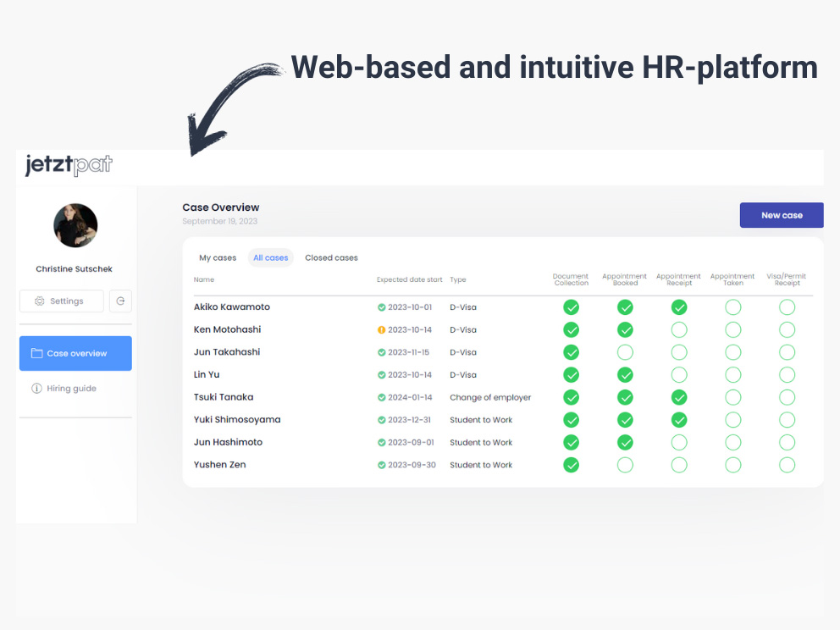The width and height of the screenshot is (840, 630).
Task: Toggle Document Collection for Jun Takahashi
Action: pyautogui.click(x=571, y=352)
